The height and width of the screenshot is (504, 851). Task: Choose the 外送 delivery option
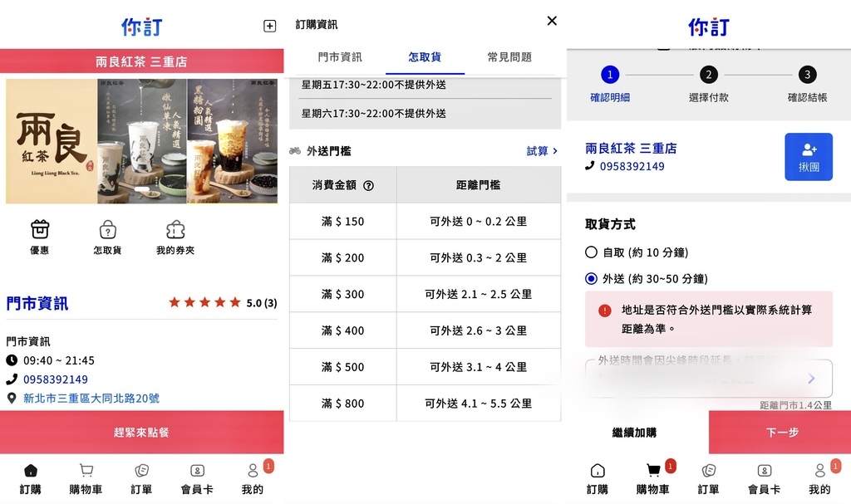(592, 276)
